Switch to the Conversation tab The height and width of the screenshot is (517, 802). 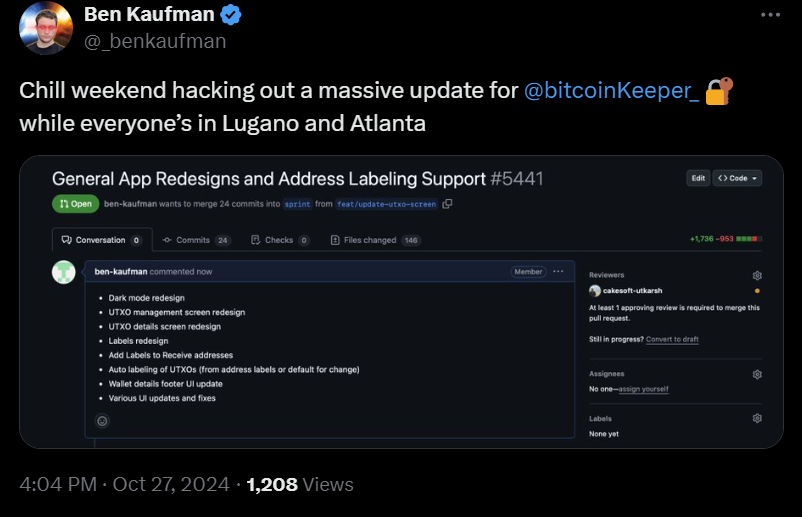102,240
